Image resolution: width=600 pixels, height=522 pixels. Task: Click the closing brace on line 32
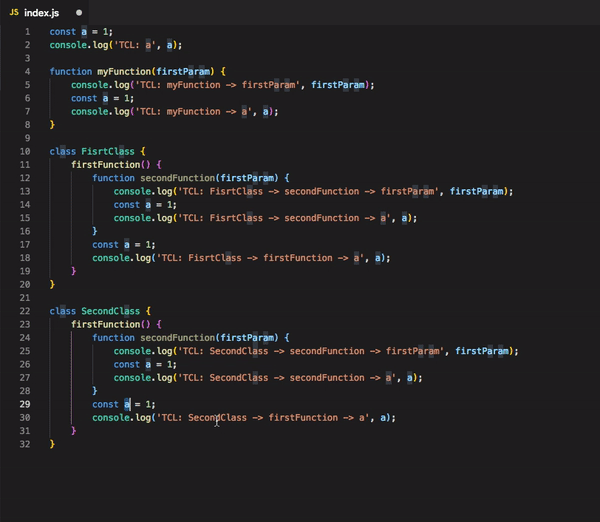(x=52, y=444)
